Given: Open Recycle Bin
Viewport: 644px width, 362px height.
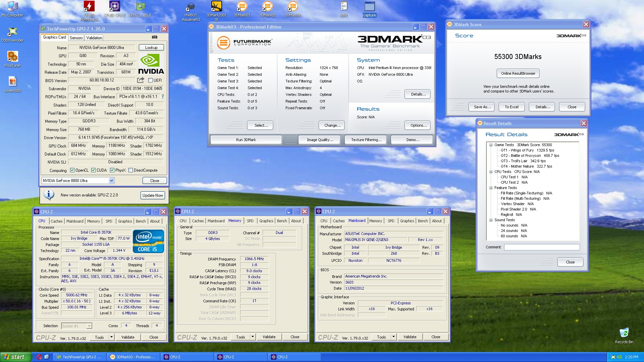Looking at the screenshot, I should point(624,336).
